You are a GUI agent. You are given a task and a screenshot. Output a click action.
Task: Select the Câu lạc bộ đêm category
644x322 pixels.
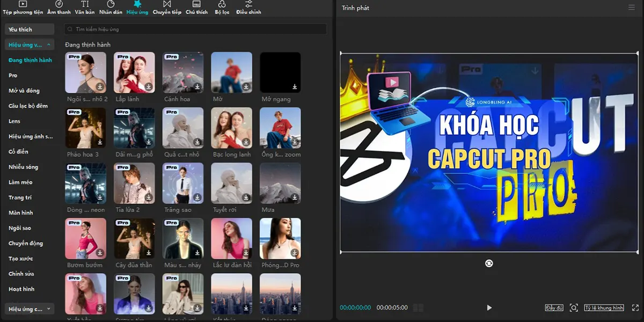pyautogui.click(x=28, y=106)
